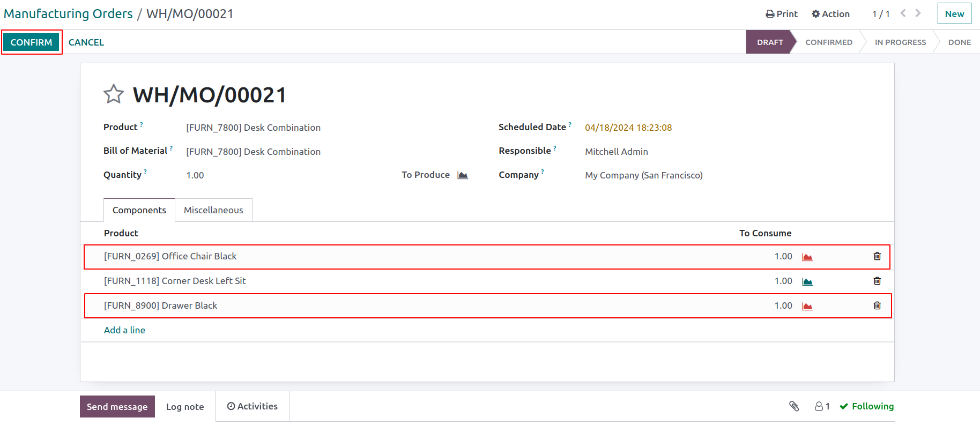Add a line to components
The height and width of the screenshot is (440, 980).
coord(124,330)
